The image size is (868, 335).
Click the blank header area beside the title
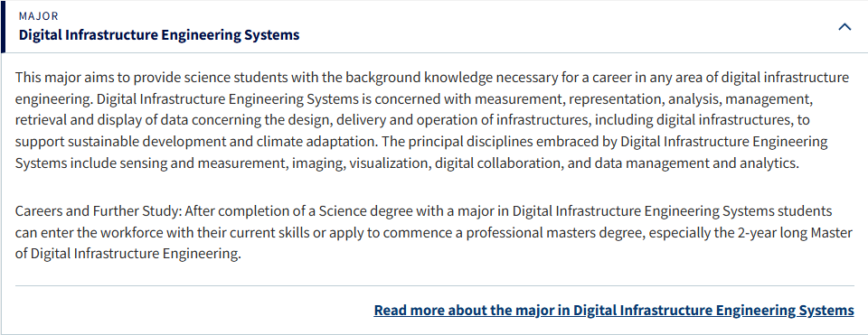(553, 26)
